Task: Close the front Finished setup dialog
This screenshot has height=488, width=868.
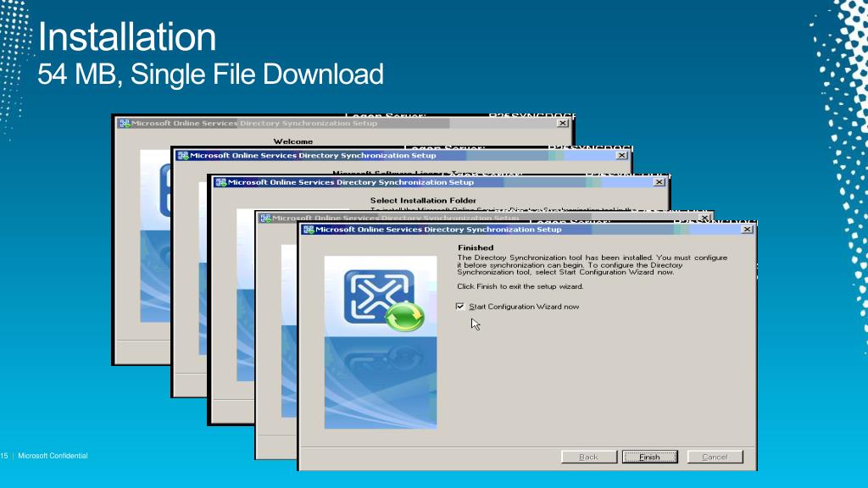Action: (747, 230)
